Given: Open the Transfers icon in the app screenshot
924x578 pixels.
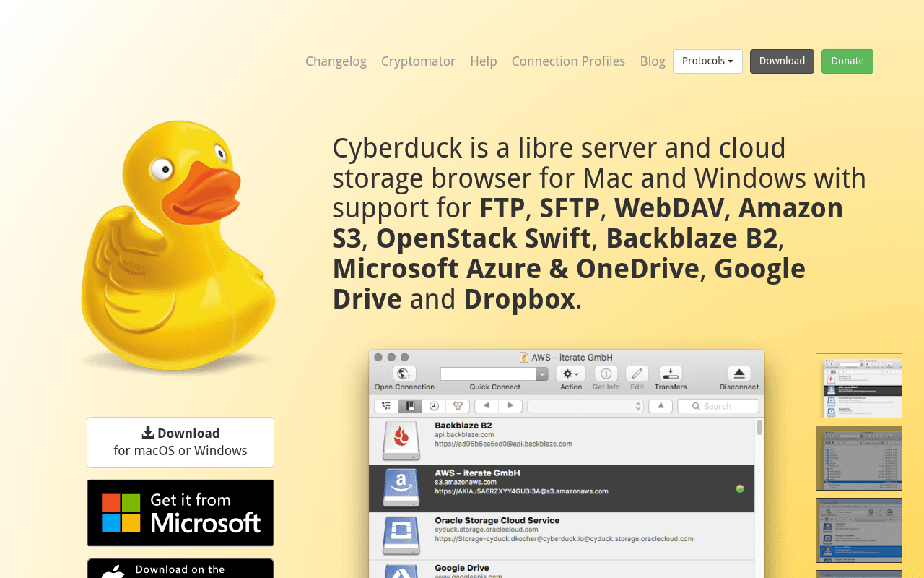Looking at the screenshot, I should click(x=671, y=374).
